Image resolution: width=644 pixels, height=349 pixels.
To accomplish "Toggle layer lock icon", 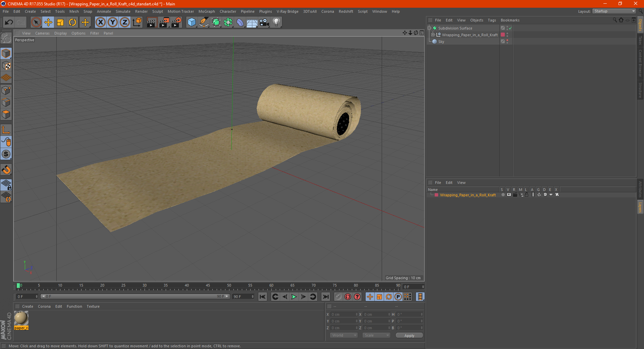I will 527,195.
